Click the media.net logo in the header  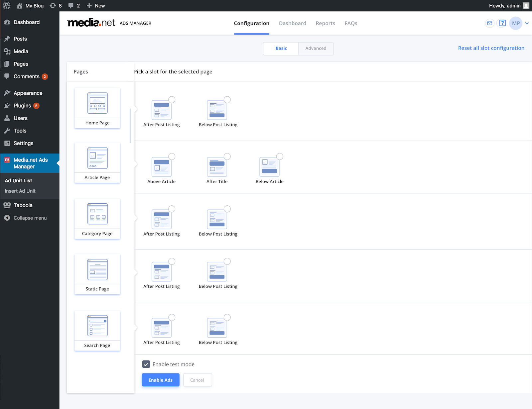coord(91,23)
